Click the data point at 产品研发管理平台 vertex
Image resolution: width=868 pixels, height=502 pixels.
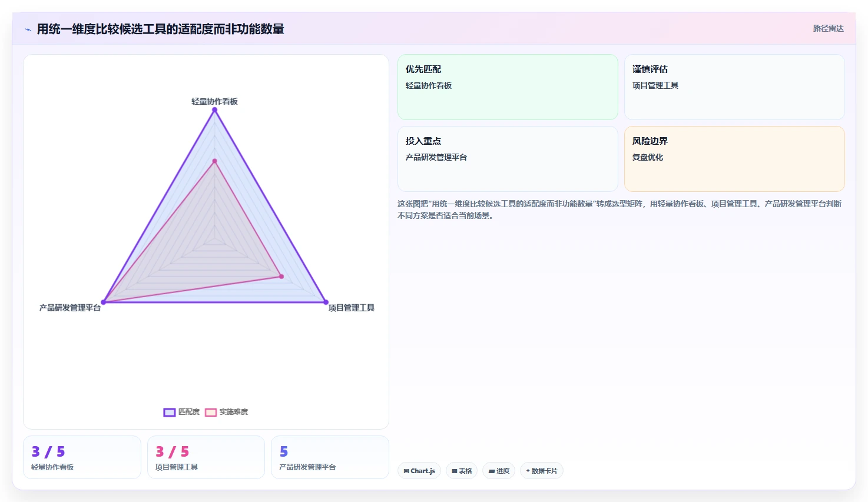(x=104, y=302)
